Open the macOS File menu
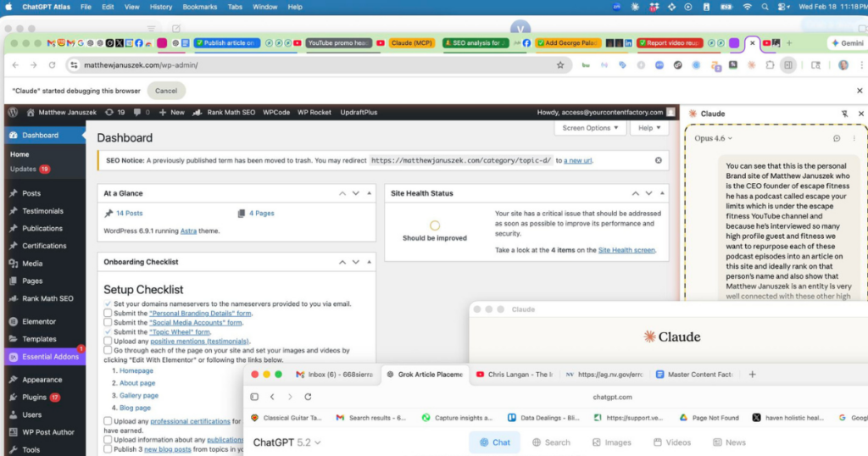 86,7
